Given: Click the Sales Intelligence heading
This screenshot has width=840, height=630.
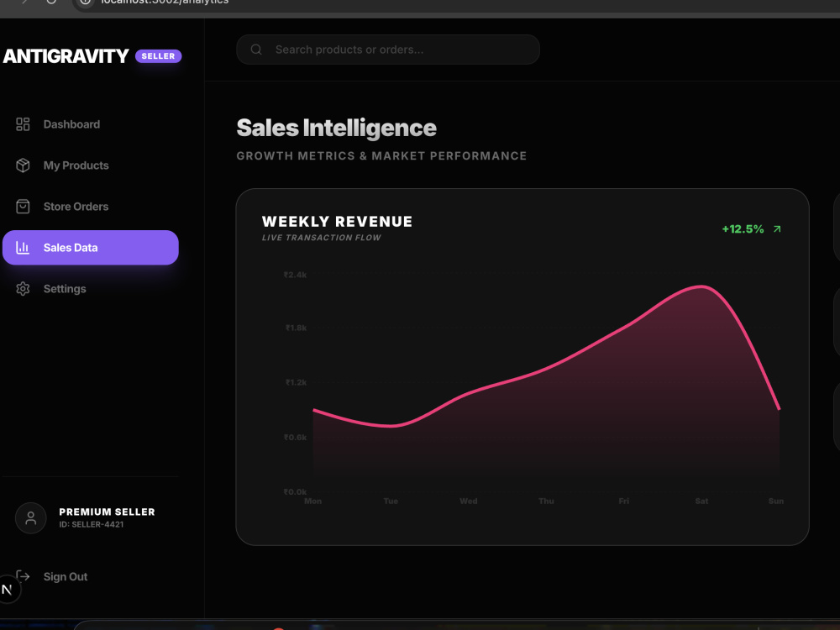Looking at the screenshot, I should pyautogui.click(x=337, y=128).
